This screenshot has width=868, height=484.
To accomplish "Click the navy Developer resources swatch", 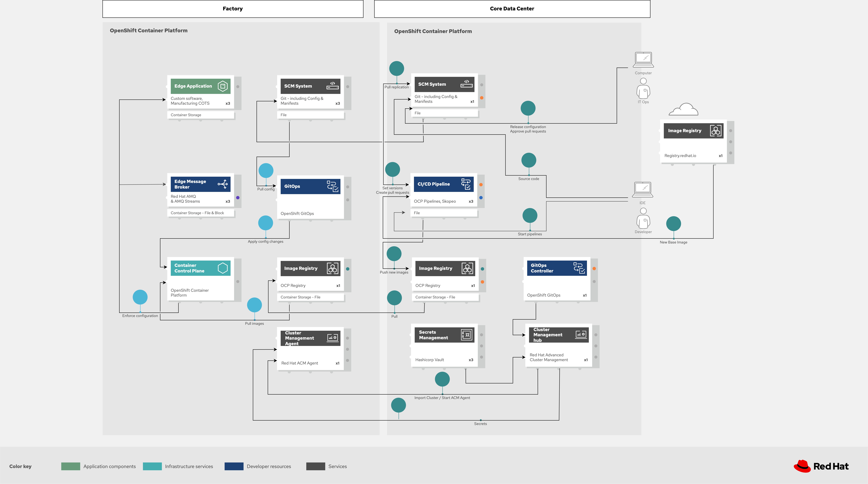I will coord(234,466).
